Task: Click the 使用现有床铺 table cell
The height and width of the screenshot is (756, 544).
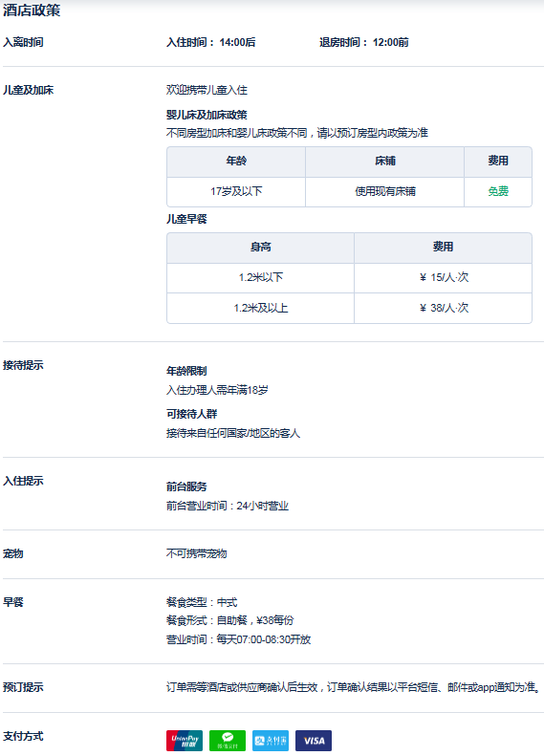Action: [x=385, y=191]
